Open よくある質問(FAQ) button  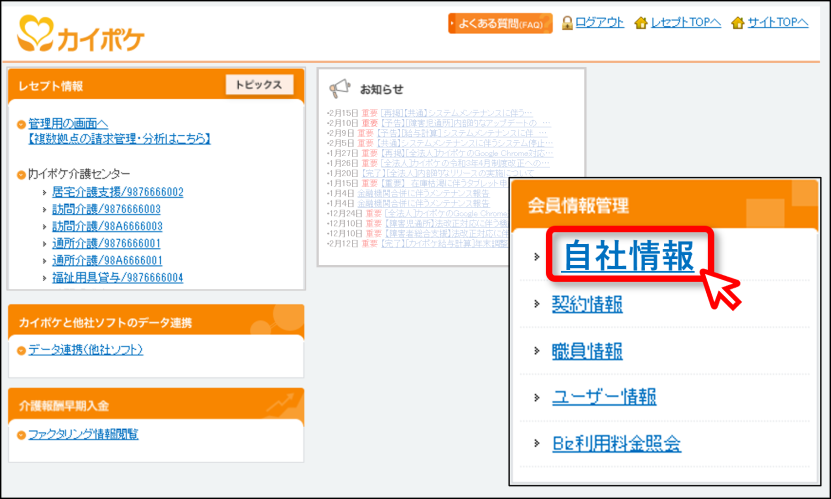pyautogui.click(x=500, y=23)
